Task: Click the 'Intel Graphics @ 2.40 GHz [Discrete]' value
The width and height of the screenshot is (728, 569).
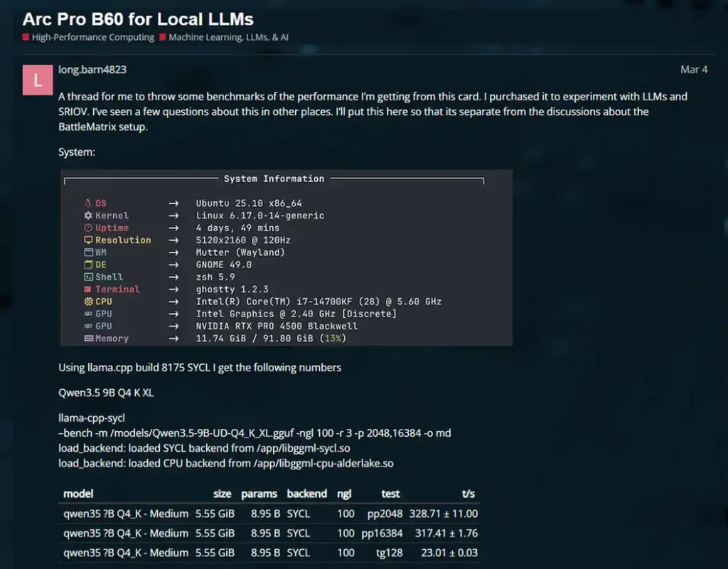Action: click(x=296, y=314)
